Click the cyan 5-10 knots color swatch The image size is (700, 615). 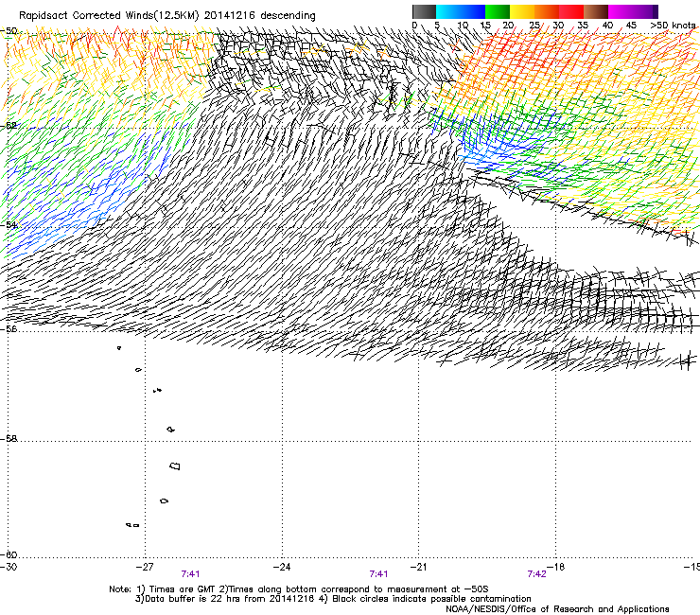tap(448, 11)
